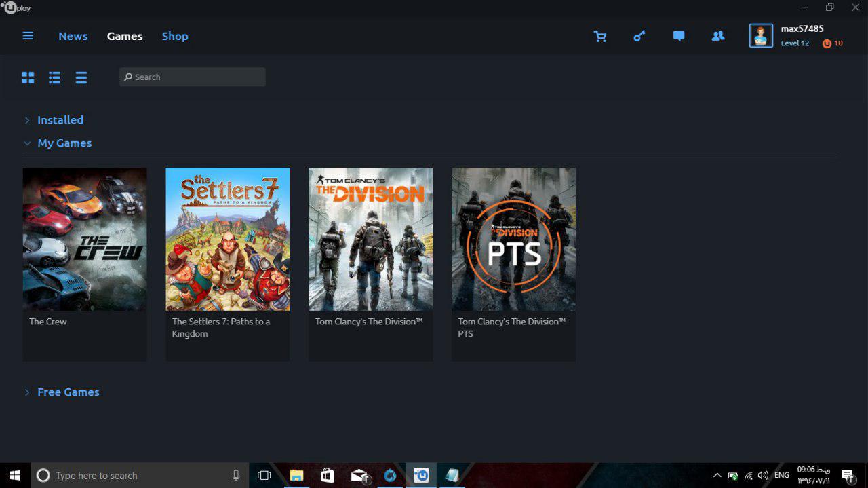Open the blue swirl app on taskbar
This screenshot has height=488, width=868.
pos(390,475)
